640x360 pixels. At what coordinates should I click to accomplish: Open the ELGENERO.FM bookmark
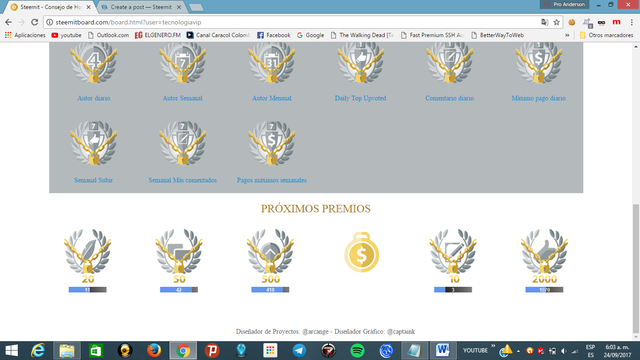coord(158,35)
